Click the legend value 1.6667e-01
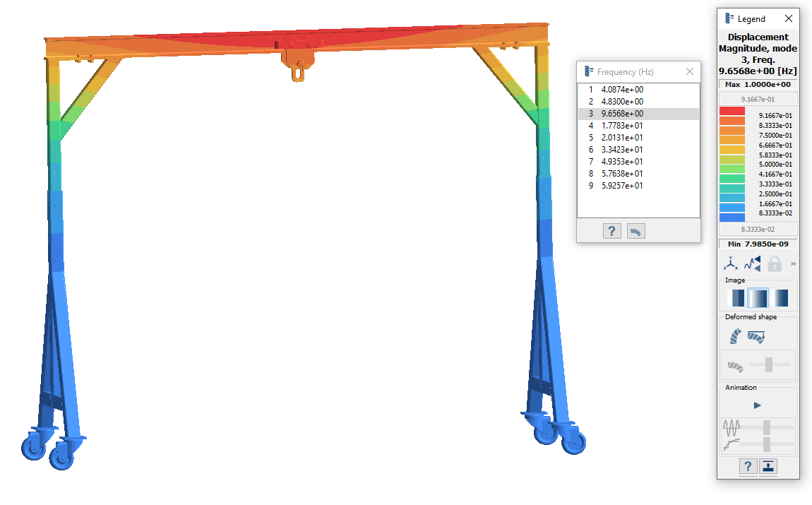Viewport: 812px width, 505px height. (775, 203)
